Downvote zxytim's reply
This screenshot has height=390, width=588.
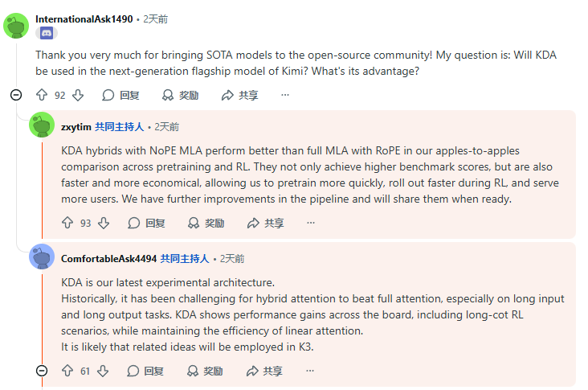(104, 223)
